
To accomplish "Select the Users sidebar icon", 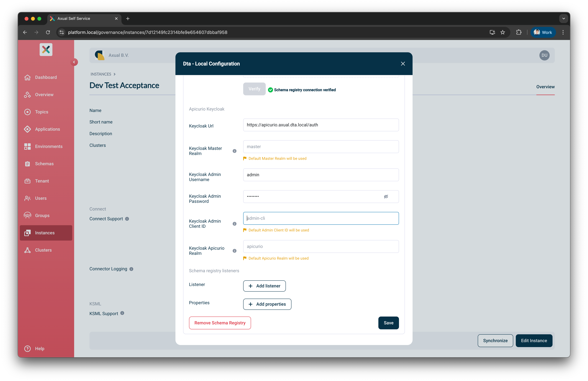I will pos(27,198).
